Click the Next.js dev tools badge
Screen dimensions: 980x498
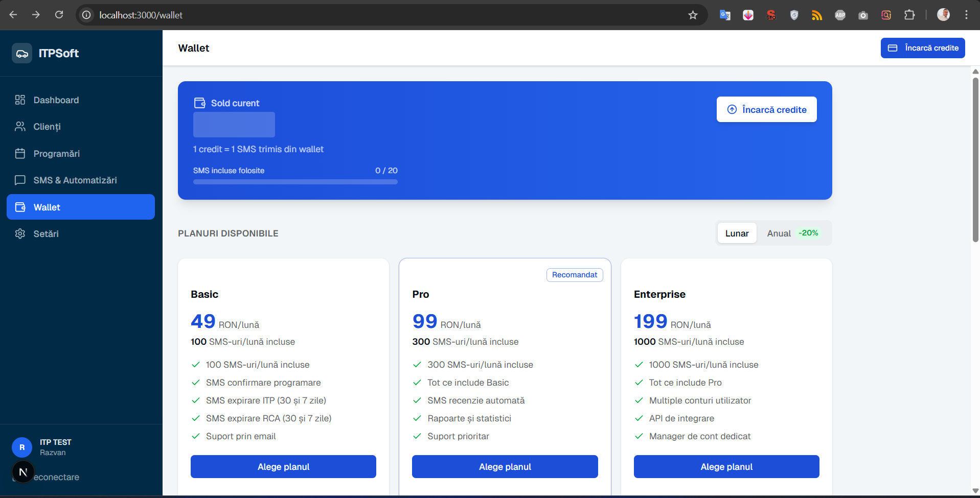pyautogui.click(x=23, y=472)
